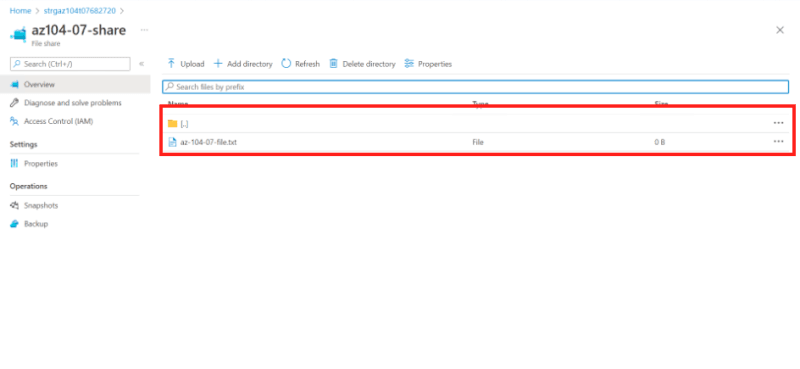Click the Access Control (IAM) people icon

14,121
